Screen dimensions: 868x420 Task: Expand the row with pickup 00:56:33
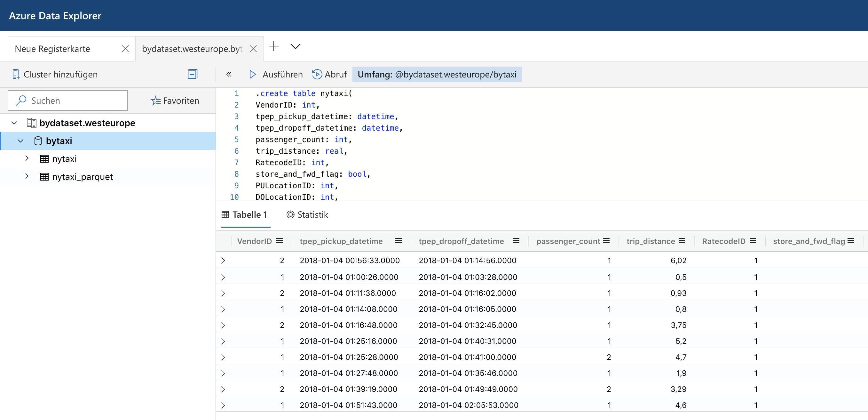(223, 261)
